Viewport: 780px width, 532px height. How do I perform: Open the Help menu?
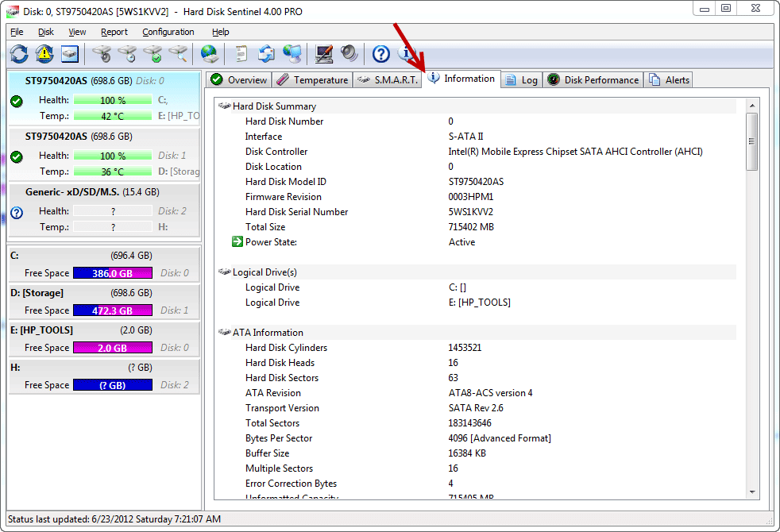point(220,32)
